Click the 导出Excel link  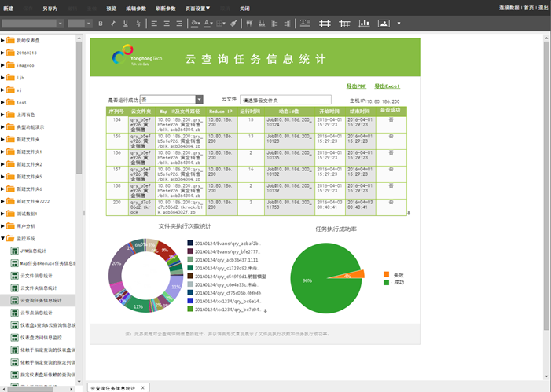point(387,86)
